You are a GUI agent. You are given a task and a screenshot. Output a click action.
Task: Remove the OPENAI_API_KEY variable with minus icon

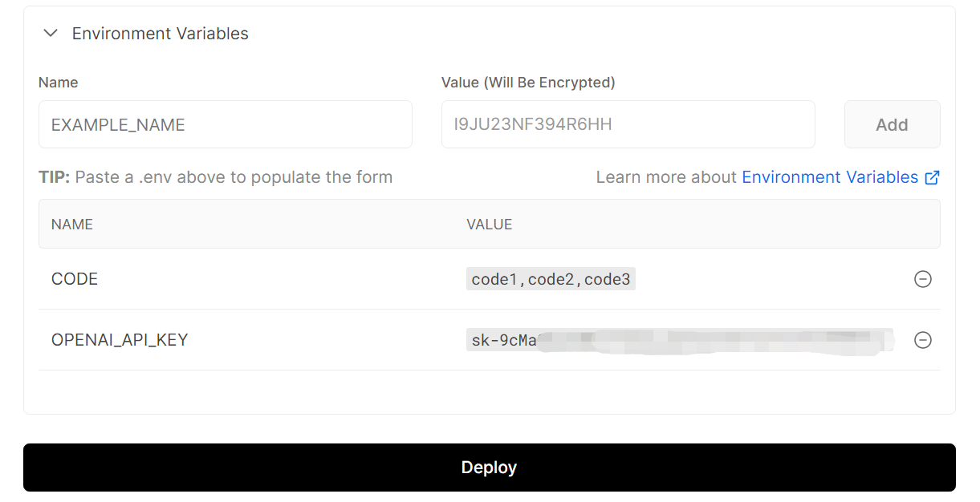(923, 340)
